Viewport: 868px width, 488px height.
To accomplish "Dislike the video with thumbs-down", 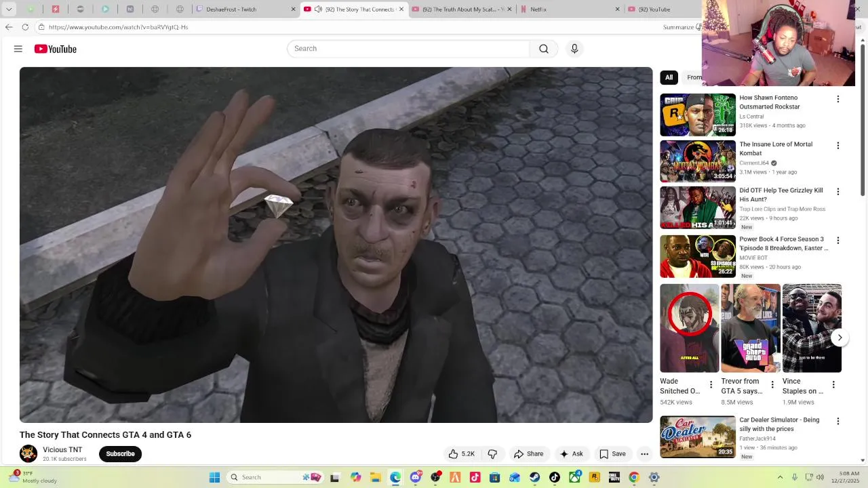I will 493,454.
